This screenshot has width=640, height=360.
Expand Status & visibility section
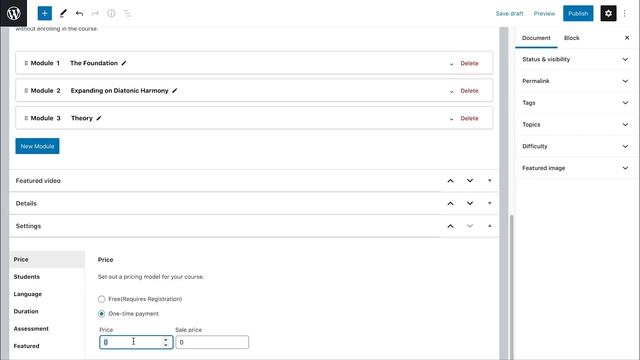click(x=576, y=60)
